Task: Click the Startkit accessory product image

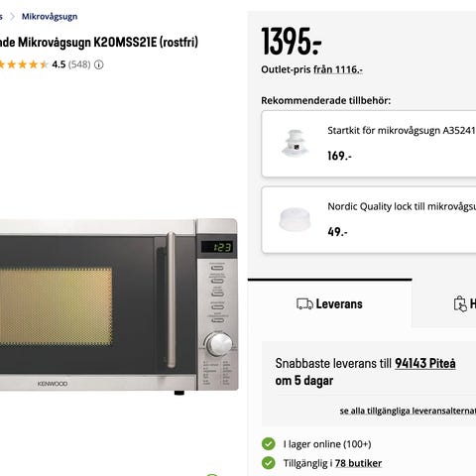Action: (296, 143)
